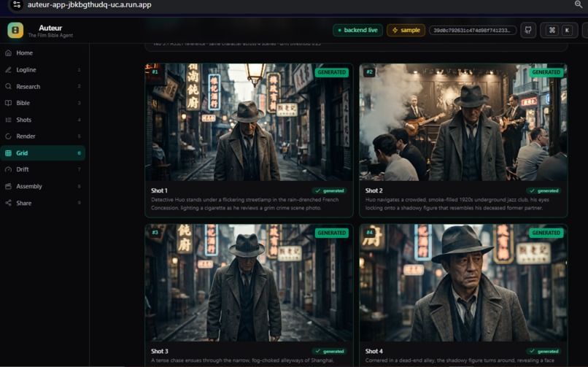Open Shot 4 close-up thumbnail
The image size is (588, 367).
(463, 283)
